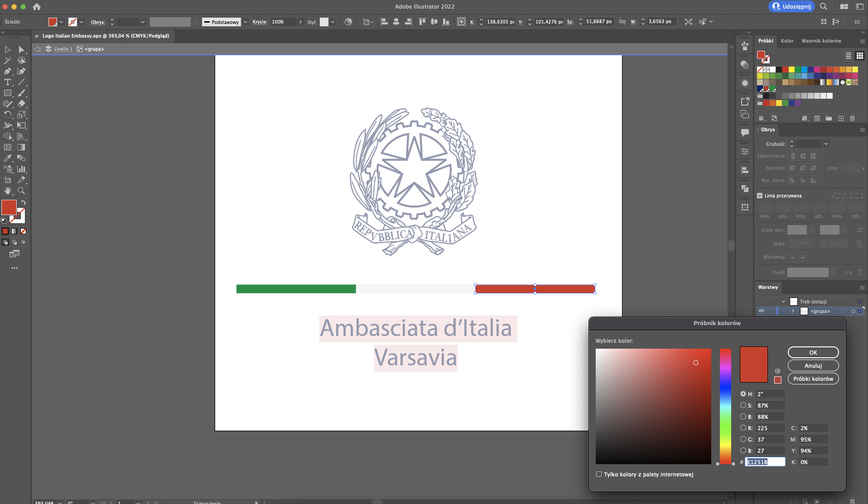Select the Scale tool
Screen dimensions: 868x504
(21, 115)
